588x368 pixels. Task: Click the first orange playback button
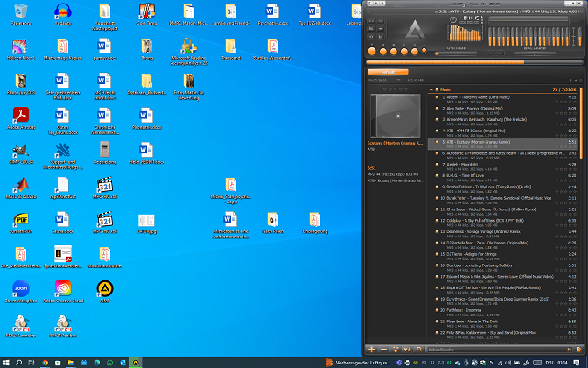coord(372,52)
